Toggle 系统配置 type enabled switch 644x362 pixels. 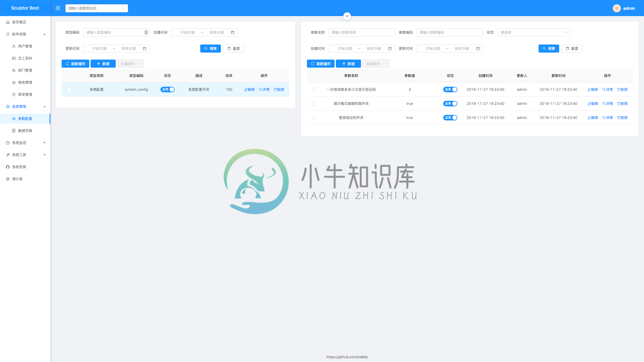click(x=168, y=89)
